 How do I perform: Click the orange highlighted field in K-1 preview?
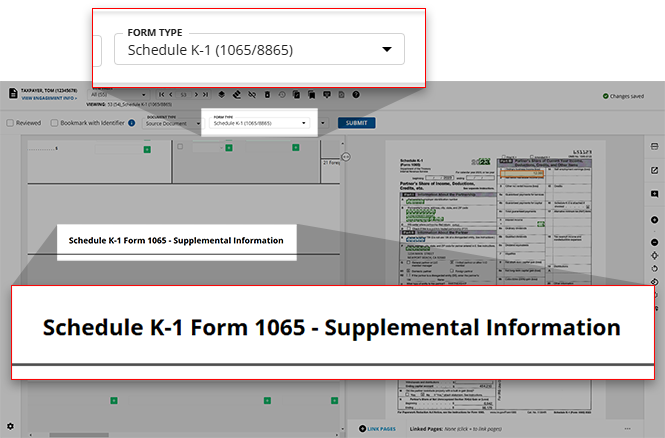point(522,173)
